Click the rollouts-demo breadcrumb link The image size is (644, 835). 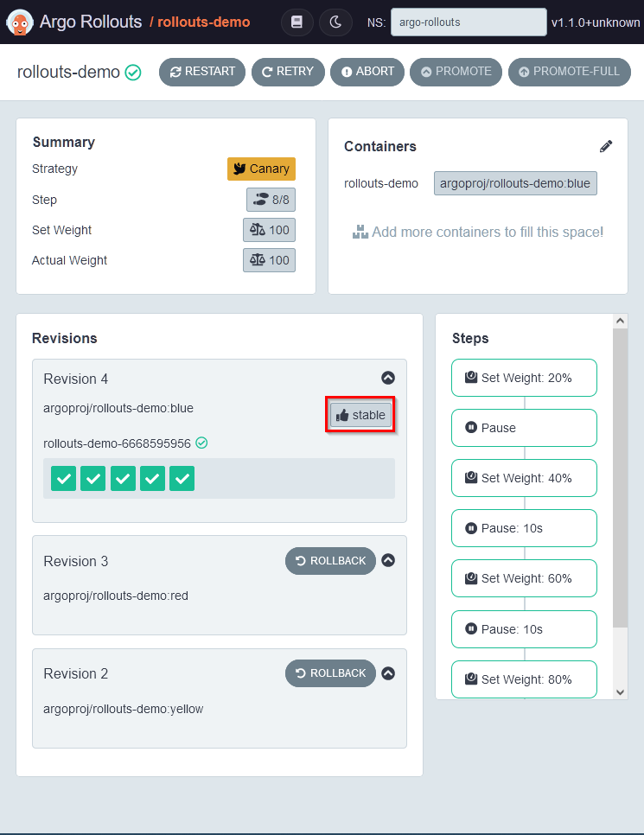click(x=203, y=22)
